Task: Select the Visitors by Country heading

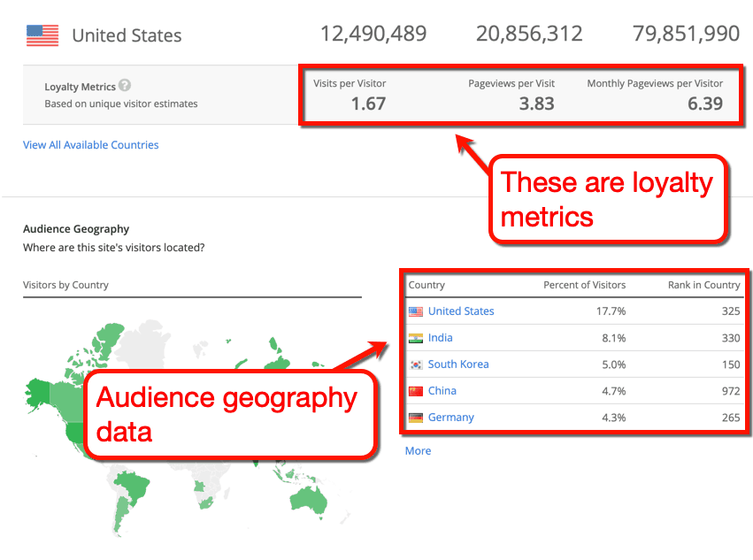Action: [68, 286]
